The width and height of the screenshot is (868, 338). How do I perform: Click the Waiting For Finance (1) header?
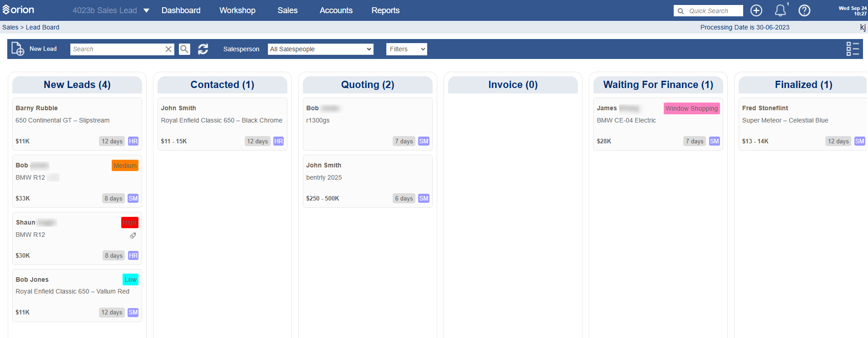pos(658,85)
